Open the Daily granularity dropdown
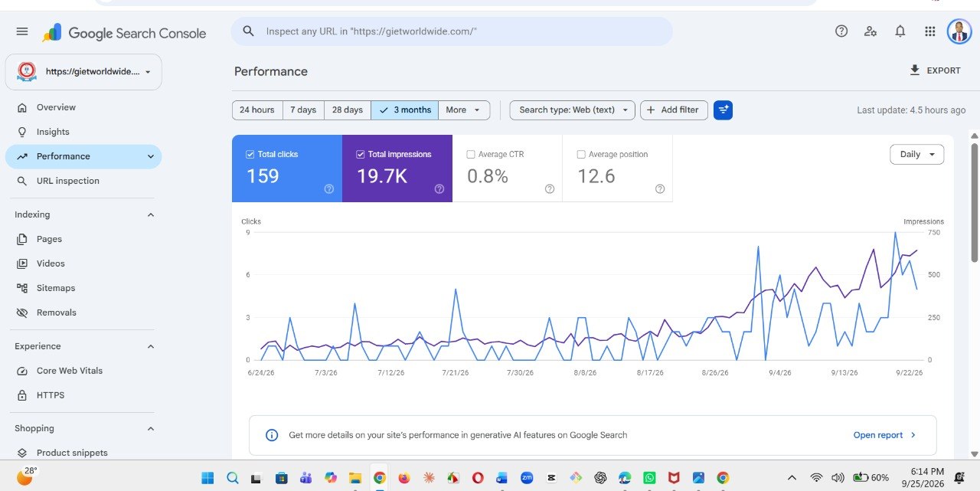980x491 pixels. 917,154
